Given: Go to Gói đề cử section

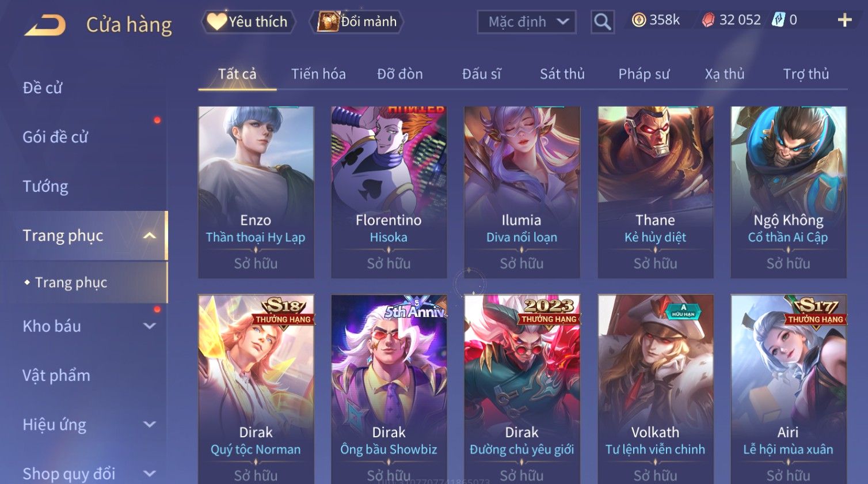Looking at the screenshot, I should (x=55, y=137).
